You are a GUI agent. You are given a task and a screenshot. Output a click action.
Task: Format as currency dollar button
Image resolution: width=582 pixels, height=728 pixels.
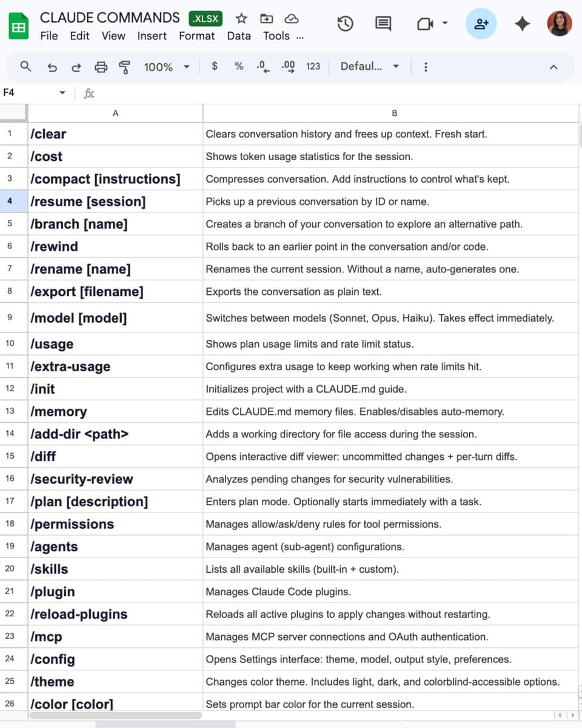[215, 66]
